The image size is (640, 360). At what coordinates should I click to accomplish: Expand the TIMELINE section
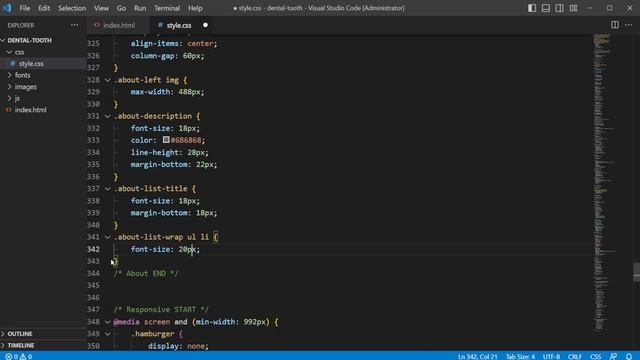pyautogui.click(x=20, y=345)
